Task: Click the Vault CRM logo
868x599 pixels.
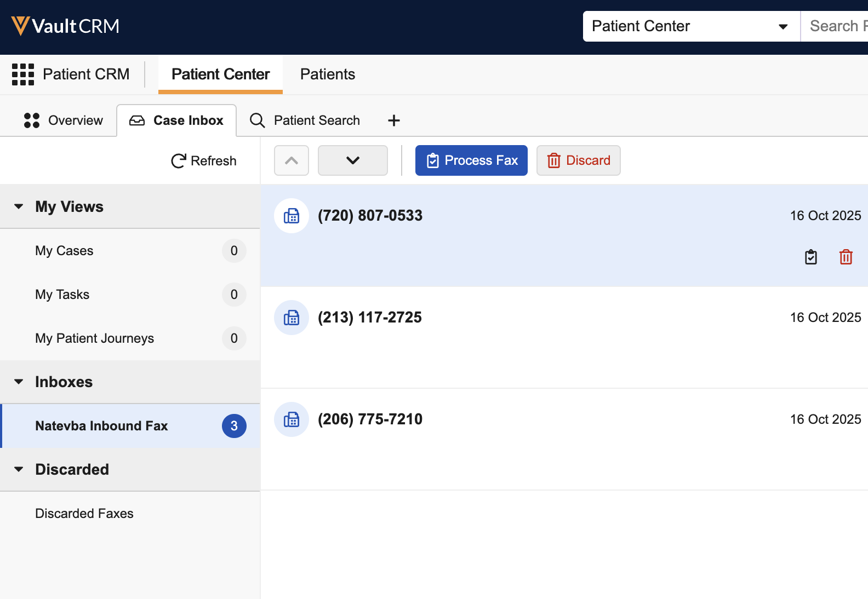Action: point(65,26)
